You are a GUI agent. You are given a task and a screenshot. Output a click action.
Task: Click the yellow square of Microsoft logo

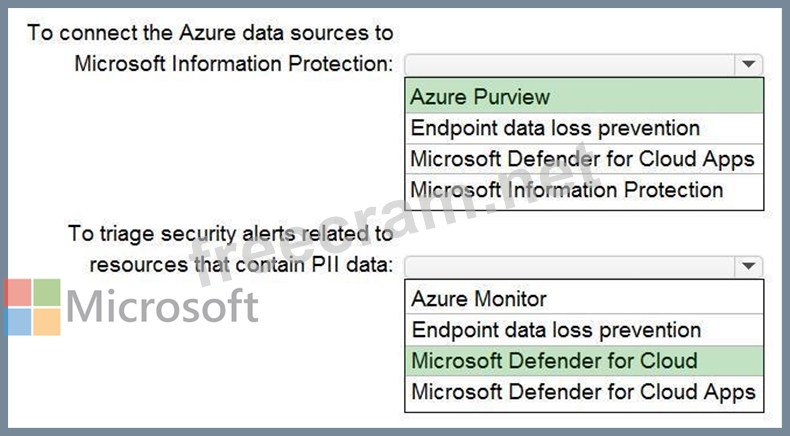tap(46, 321)
